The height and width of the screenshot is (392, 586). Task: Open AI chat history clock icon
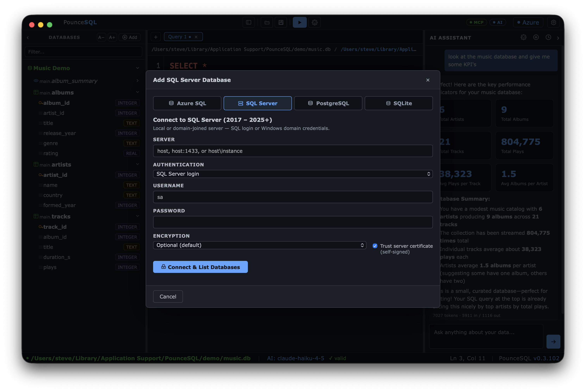tap(548, 37)
